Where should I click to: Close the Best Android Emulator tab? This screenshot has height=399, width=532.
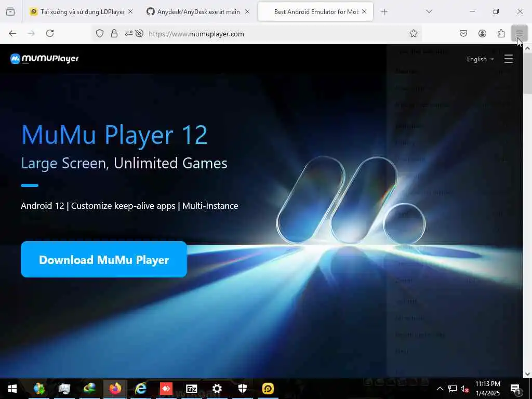coord(364,11)
